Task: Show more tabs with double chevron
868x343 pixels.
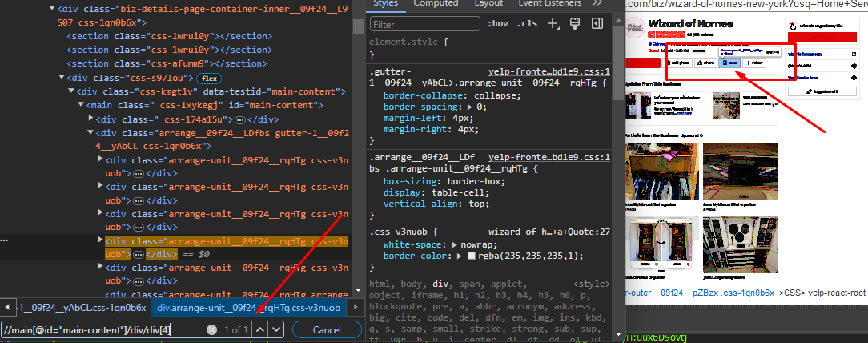Action: click(597, 3)
